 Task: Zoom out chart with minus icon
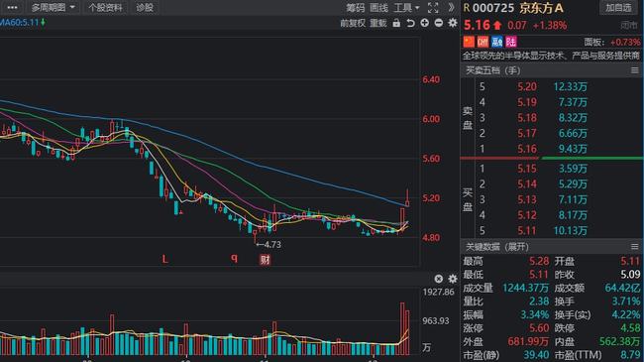tap(439, 23)
